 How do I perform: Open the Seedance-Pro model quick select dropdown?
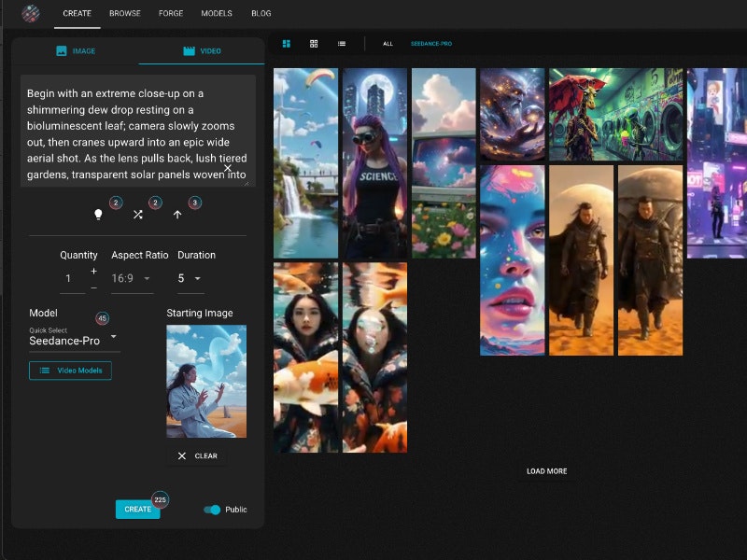[70, 341]
